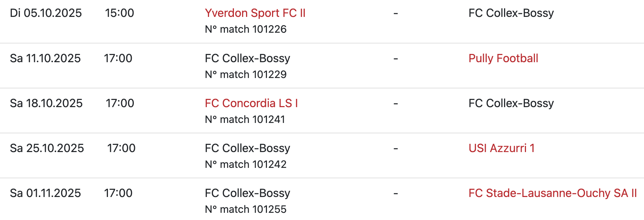Image resolution: width=644 pixels, height=220 pixels.
Task: Click the 15:00 kickoff time
Action: 119,13
